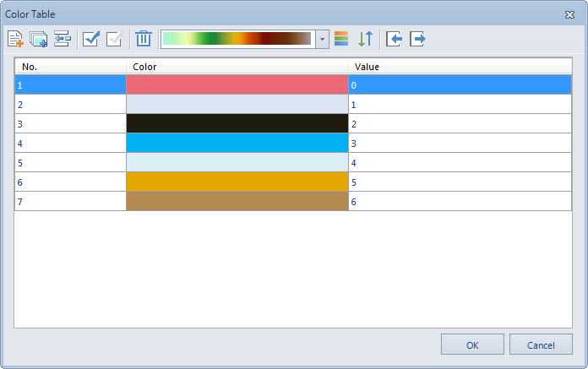Click the insert row icon
Screen dimensions: 588x369
pyautogui.click(x=63, y=39)
